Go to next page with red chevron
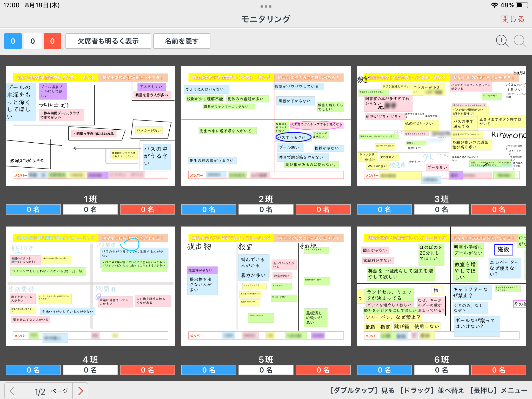532x399 pixels. [81, 391]
